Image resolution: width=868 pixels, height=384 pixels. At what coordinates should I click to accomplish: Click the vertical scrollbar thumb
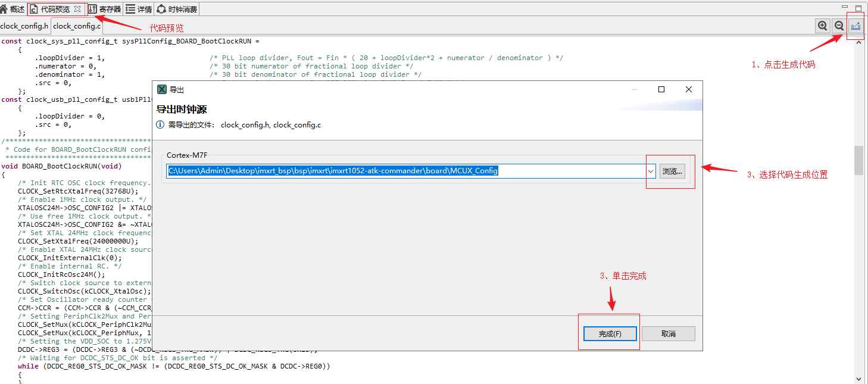[x=858, y=160]
